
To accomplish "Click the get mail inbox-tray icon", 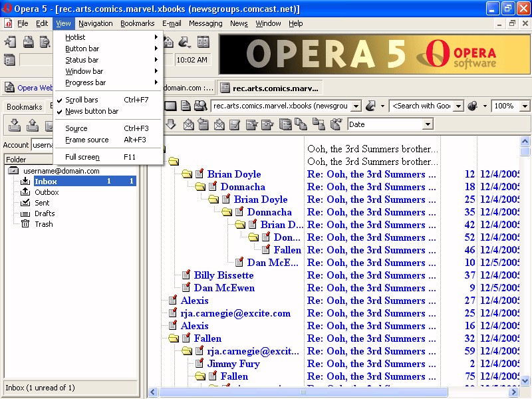I will pyautogui.click(x=14, y=125).
